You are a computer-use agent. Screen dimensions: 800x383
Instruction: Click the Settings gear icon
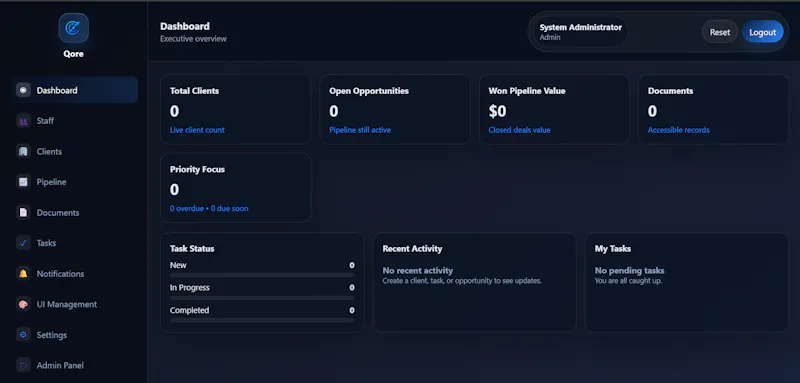click(23, 335)
